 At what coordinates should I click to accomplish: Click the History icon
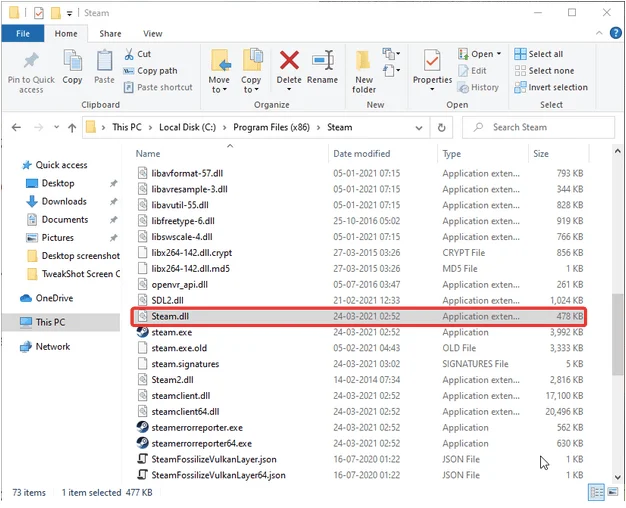click(463, 87)
